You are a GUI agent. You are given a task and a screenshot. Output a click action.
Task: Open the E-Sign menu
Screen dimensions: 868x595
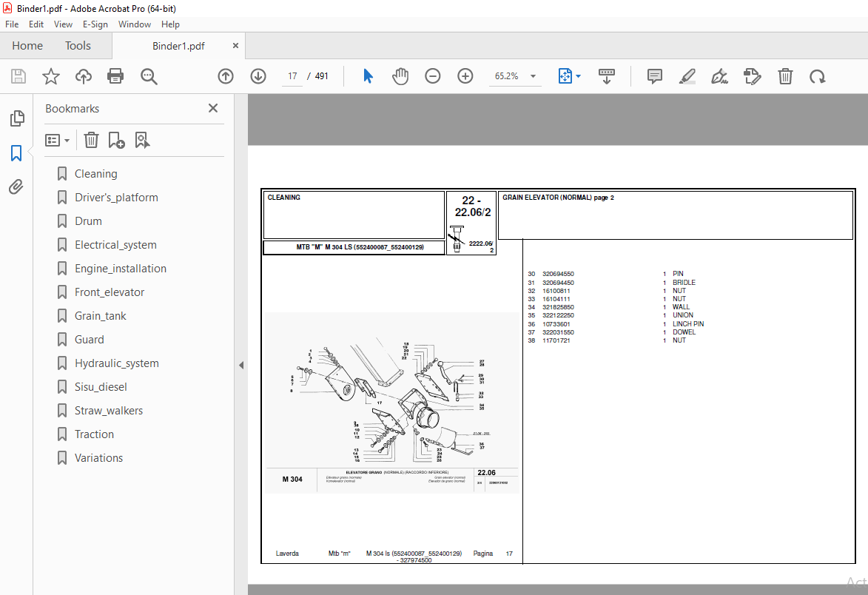(95, 24)
